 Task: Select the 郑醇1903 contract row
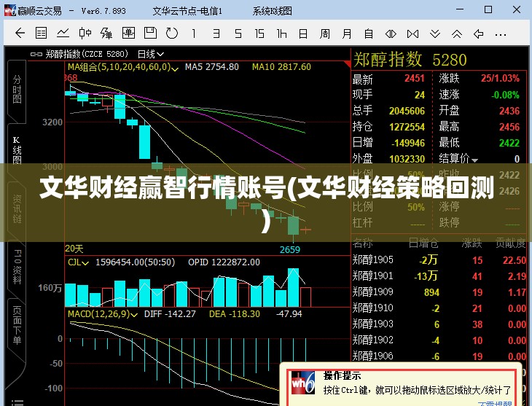[439, 324]
